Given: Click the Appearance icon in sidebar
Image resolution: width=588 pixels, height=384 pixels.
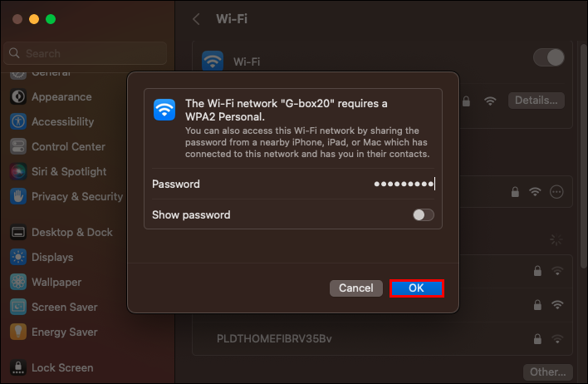Looking at the screenshot, I should [x=18, y=96].
